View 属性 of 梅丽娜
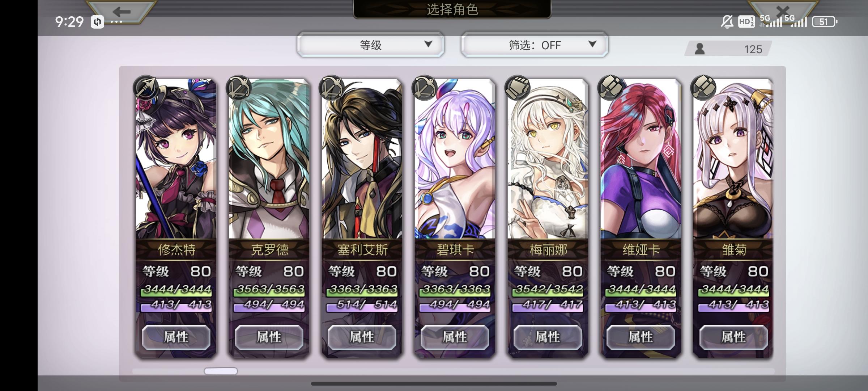868x391 pixels. (x=548, y=337)
